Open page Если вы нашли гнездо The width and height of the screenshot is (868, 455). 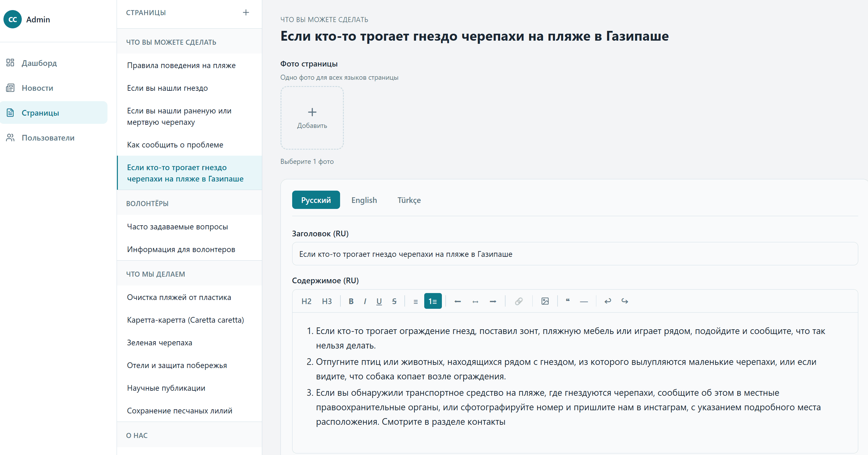189,88
